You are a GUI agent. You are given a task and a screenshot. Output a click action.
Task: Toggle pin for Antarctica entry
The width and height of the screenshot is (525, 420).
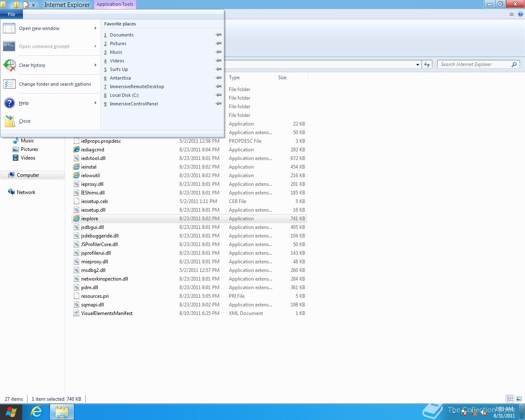click(x=219, y=78)
